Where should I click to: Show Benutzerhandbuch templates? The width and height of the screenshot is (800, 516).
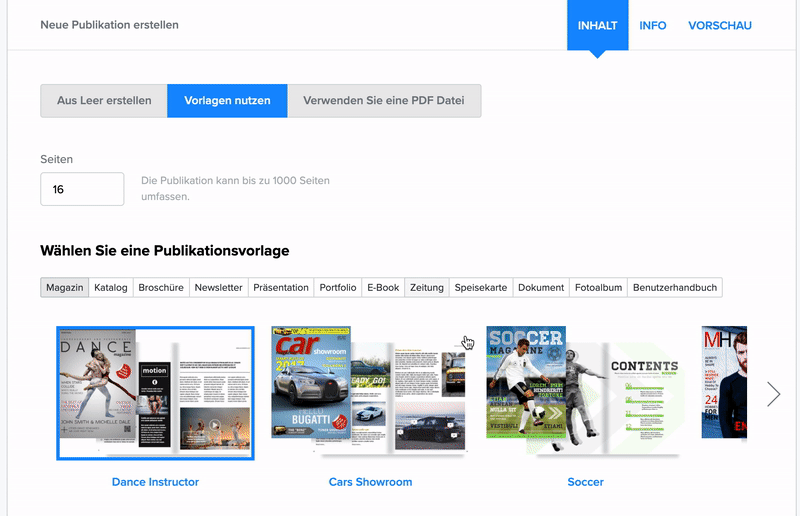[x=675, y=288]
